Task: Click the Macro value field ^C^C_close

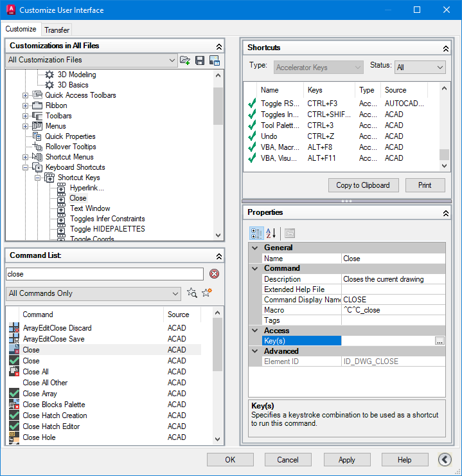Action: [x=393, y=310]
